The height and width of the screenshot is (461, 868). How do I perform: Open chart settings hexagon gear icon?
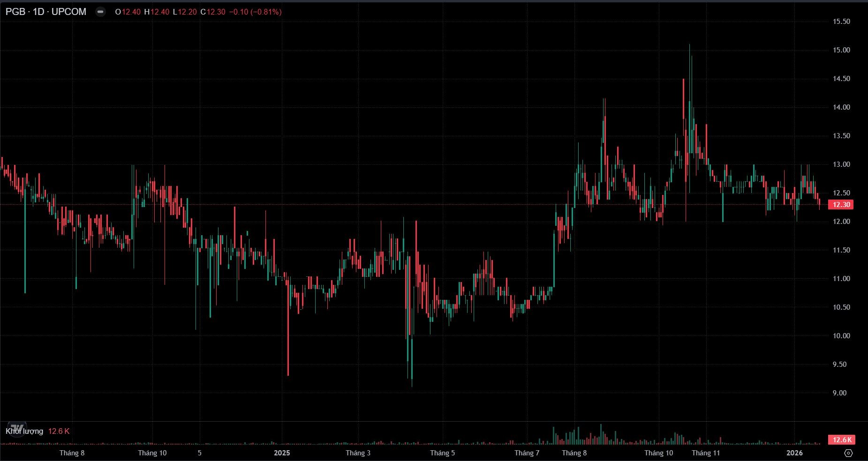pyautogui.click(x=848, y=453)
